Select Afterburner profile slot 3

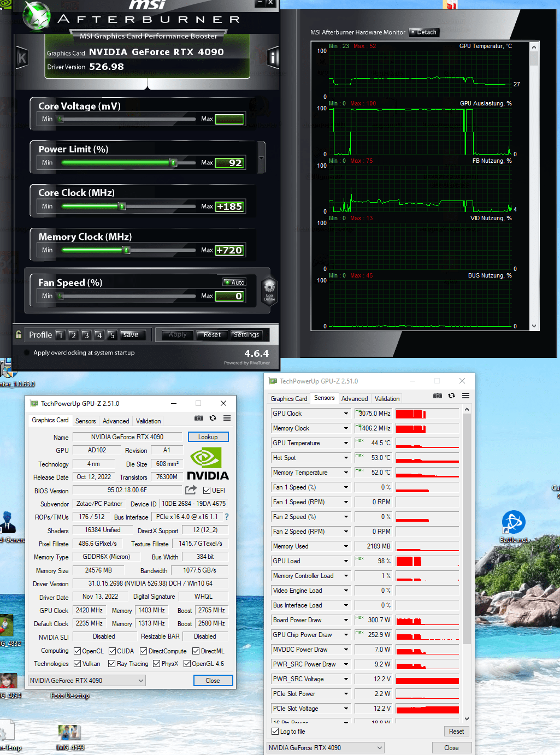click(86, 335)
